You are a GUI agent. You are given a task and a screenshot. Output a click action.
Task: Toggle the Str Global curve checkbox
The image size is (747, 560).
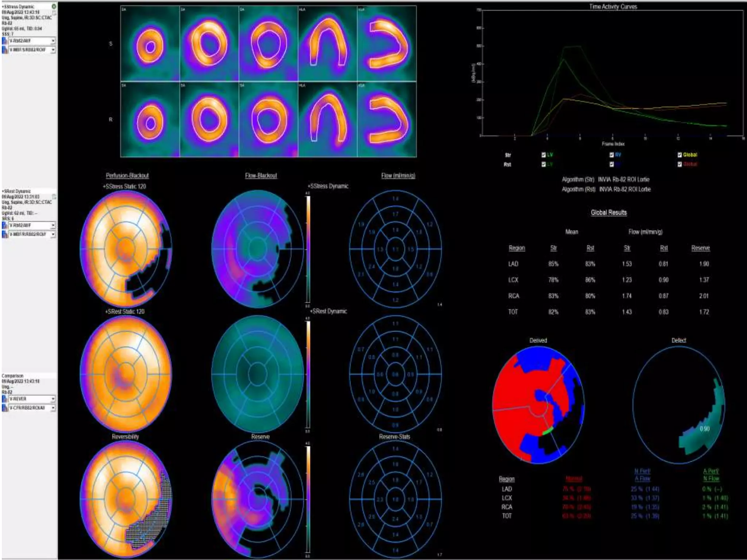click(x=680, y=155)
